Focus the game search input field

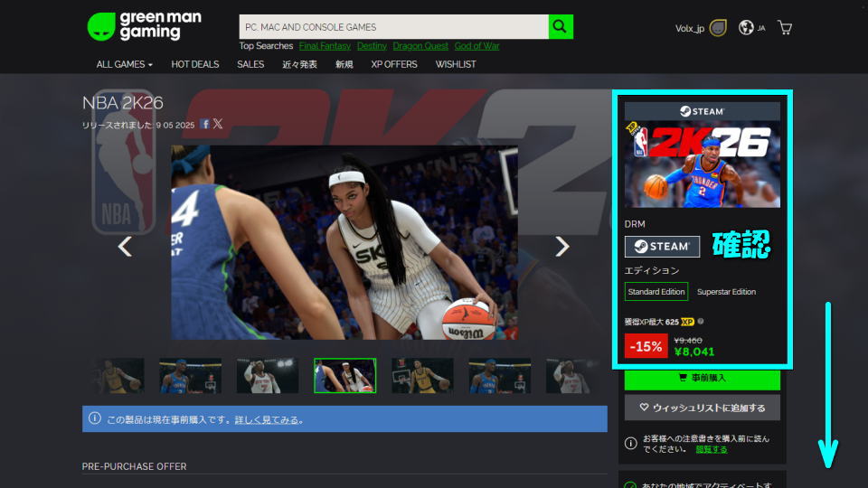393,26
